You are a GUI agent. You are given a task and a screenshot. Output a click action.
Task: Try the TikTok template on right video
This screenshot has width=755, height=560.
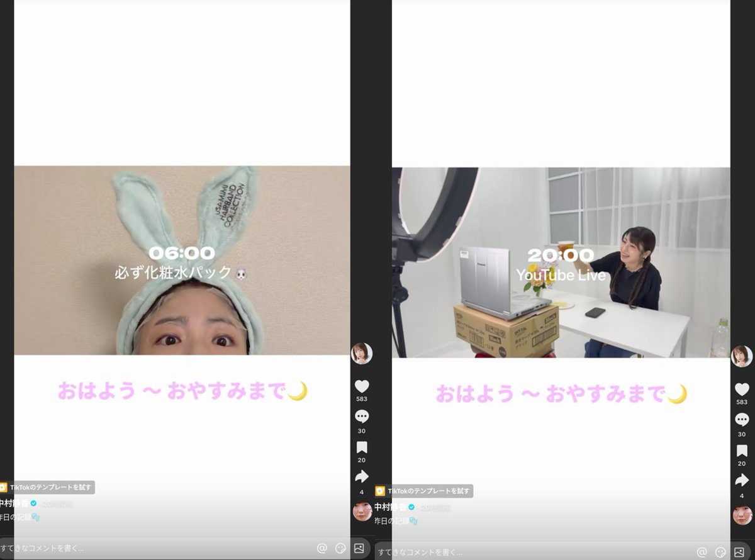[x=424, y=491]
